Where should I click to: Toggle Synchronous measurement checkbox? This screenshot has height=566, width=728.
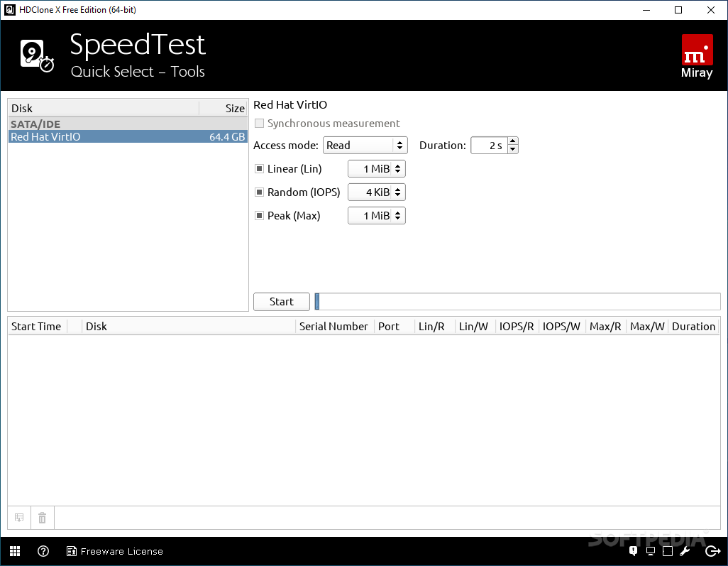(259, 123)
